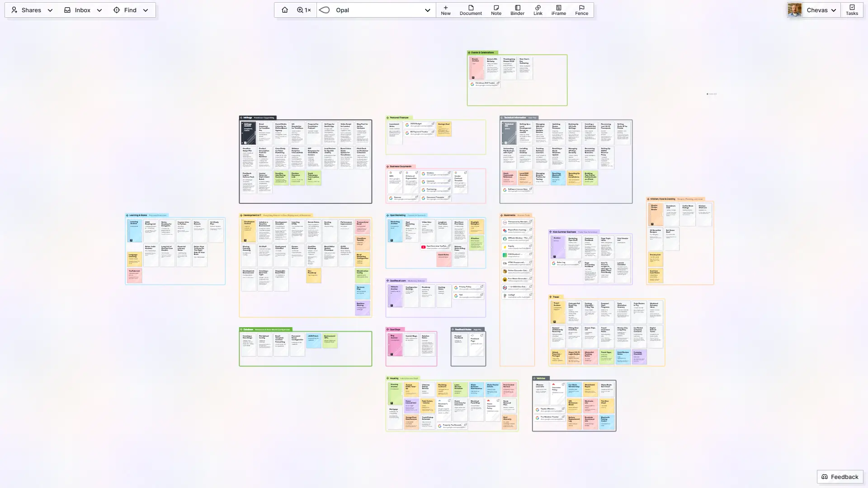The width and height of the screenshot is (868, 488).
Task: Add a Document from the toolbar
Action: (x=471, y=10)
